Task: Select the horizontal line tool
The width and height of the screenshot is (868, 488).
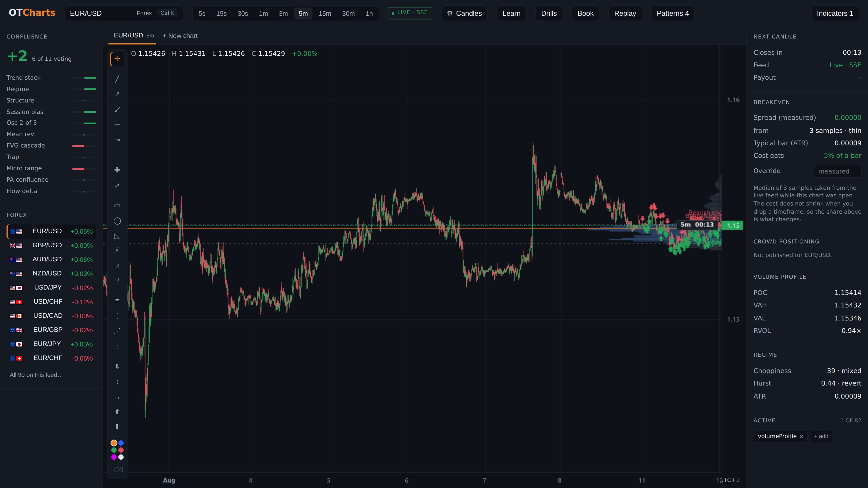Action: coord(117,125)
